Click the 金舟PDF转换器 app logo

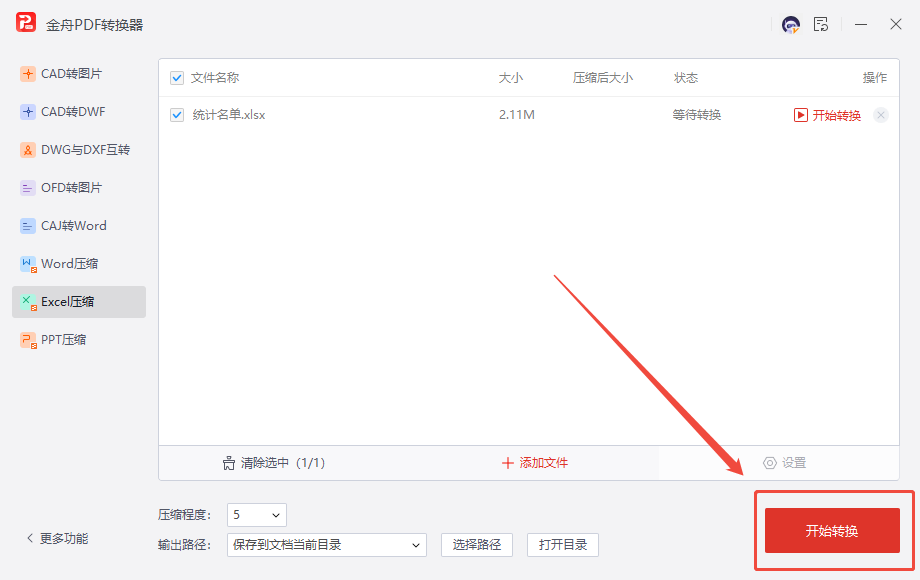point(26,23)
